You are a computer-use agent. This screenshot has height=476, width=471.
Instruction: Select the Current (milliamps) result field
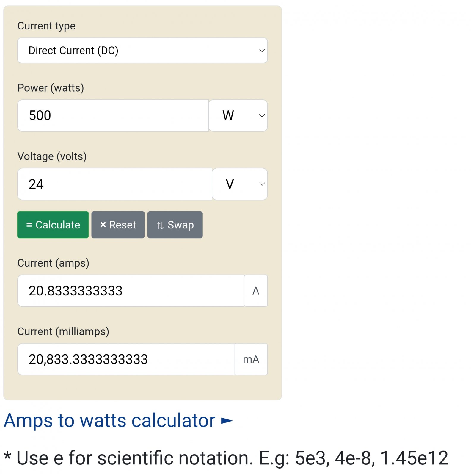[x=126, y=359]
